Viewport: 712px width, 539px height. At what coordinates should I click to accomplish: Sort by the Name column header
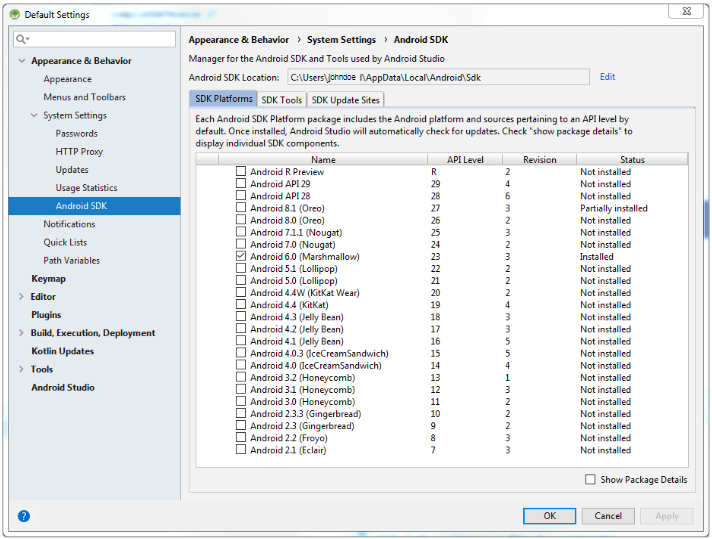click(x=323, y=159)
